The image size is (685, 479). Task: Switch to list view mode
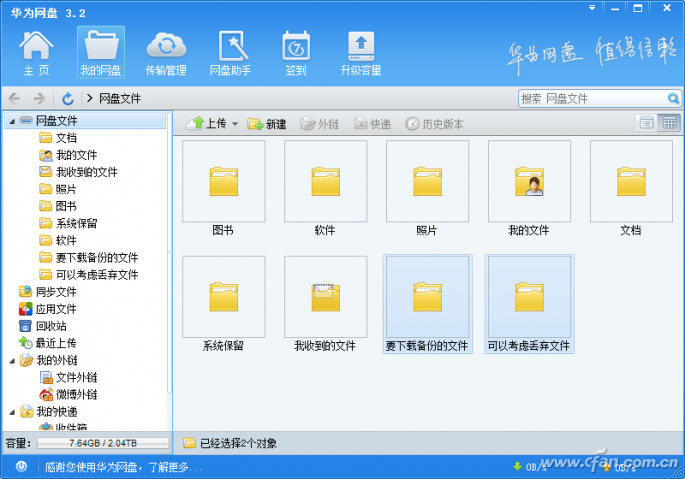(x=647, y=123)
